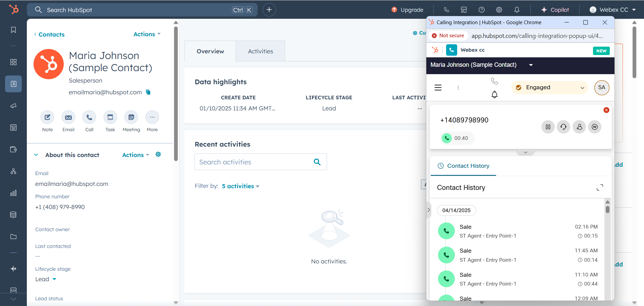
Task: Click the Search activities input field
Action: tap(253, 162)
